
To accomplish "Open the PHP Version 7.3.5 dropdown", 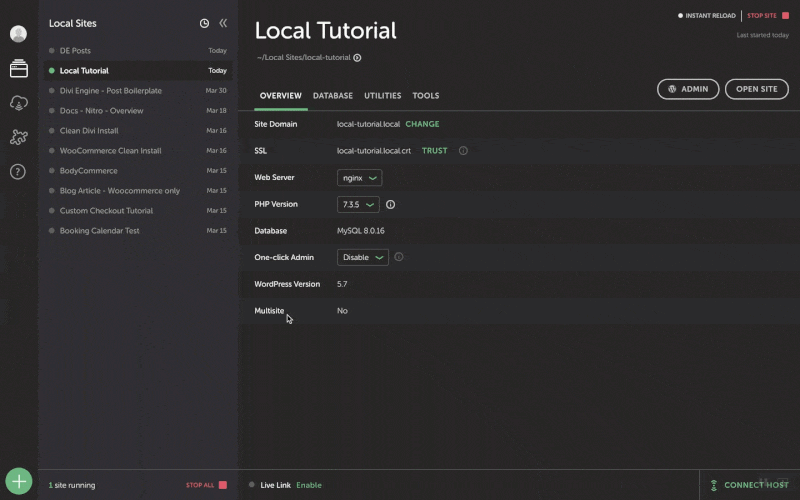I will pos(358,204).
